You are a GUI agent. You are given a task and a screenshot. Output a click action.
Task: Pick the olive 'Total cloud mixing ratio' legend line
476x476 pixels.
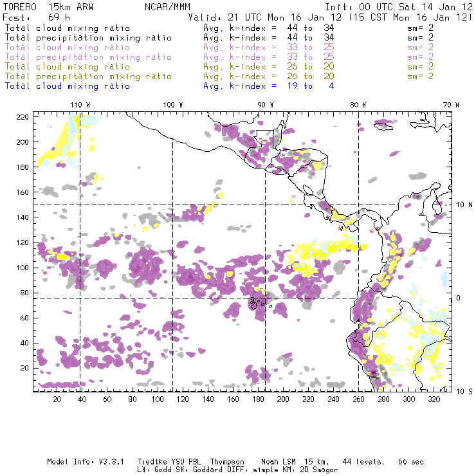68,66
